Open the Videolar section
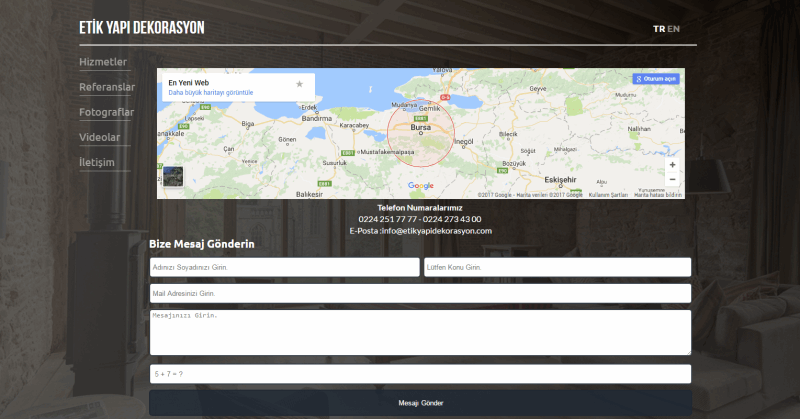800x419 pixels. [99, 137]
